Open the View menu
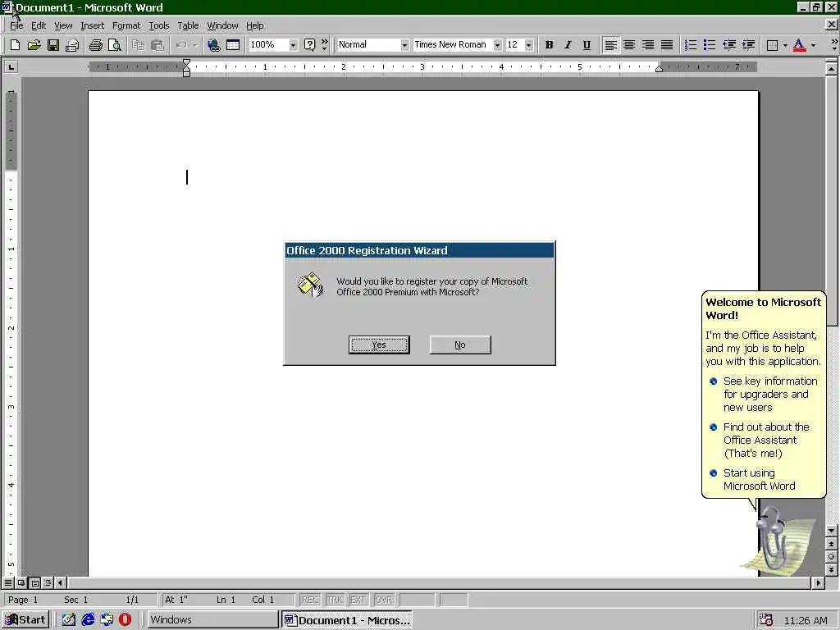The image size is (840, 630). [x=63, y=25]
